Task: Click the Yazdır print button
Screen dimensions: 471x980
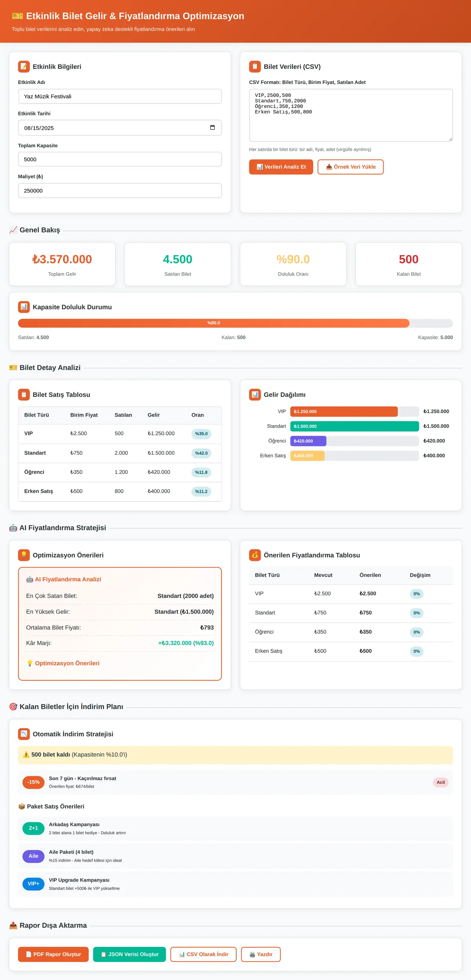Action: pos(261,954)
